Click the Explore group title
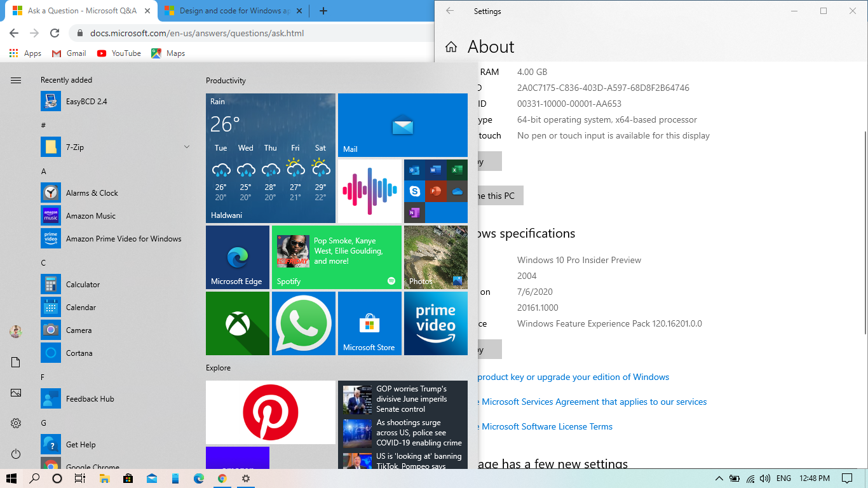The width and height of the screenshot is (868, 488). [x=218, y=368]
